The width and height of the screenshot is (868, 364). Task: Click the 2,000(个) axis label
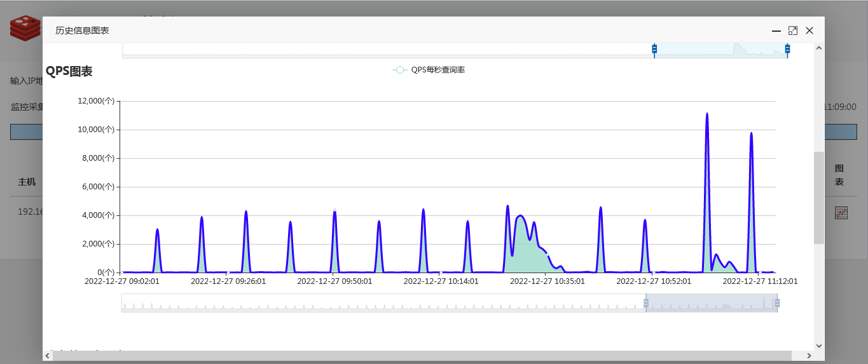[99, 244]
